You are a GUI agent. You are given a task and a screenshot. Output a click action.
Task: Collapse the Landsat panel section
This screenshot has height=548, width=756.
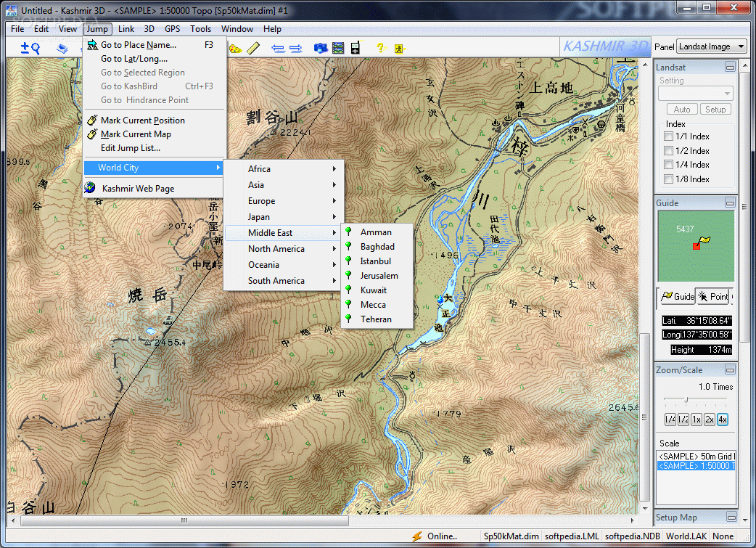click(731, 67)
